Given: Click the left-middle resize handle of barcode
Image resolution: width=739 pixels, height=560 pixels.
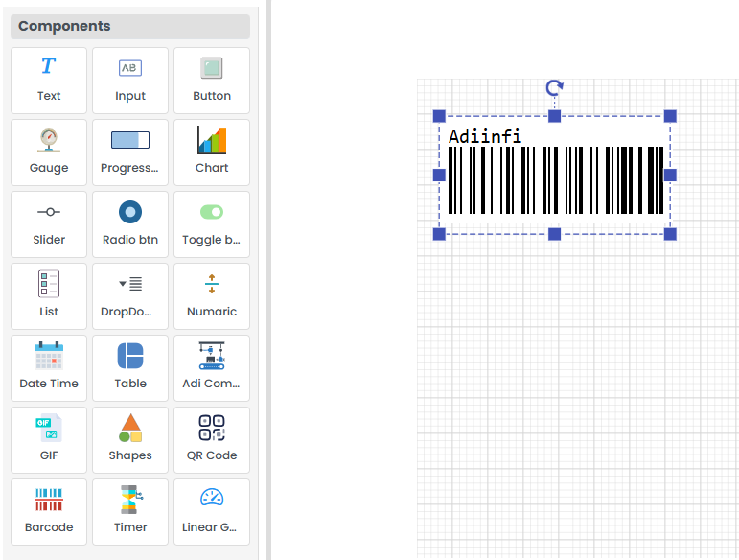Looking at the screenshot, I should pos(439,175).
